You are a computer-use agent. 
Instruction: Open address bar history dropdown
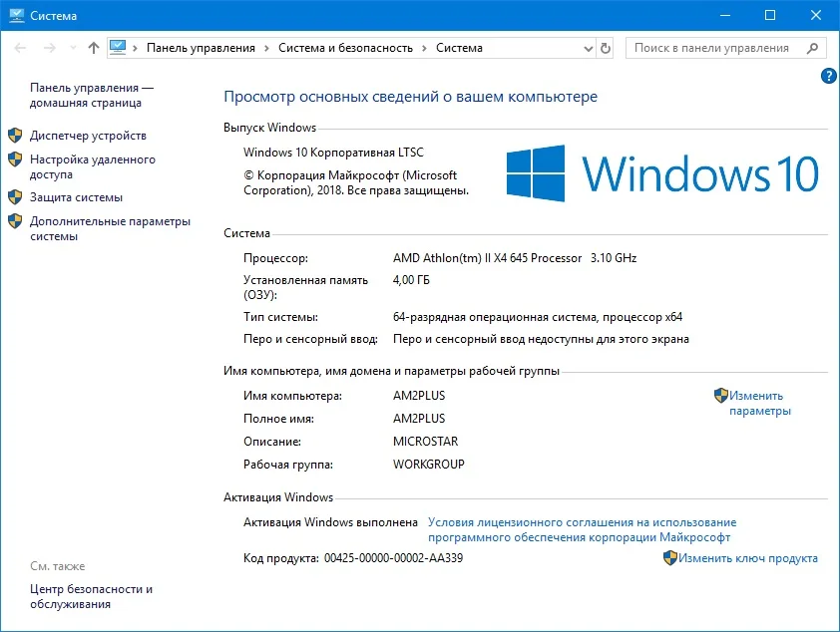(589, 48)
